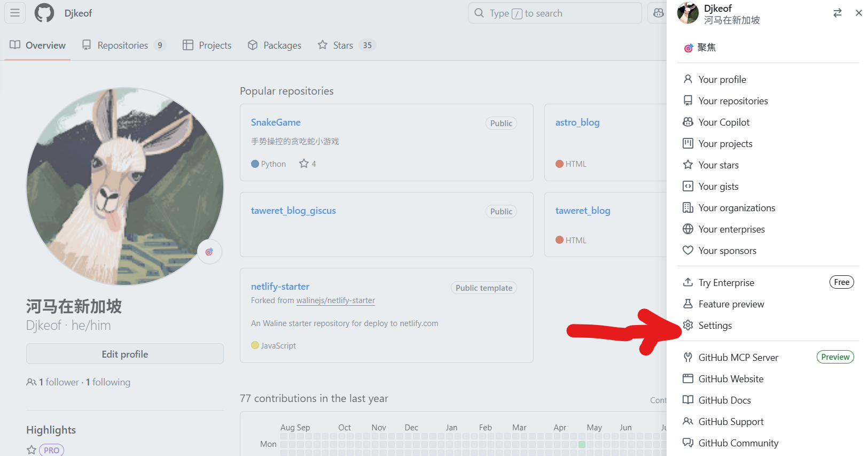This screenshot has width=868, height=456.
Task: Click the repo icon beside Your repositories
Action: tap(688, 101)
